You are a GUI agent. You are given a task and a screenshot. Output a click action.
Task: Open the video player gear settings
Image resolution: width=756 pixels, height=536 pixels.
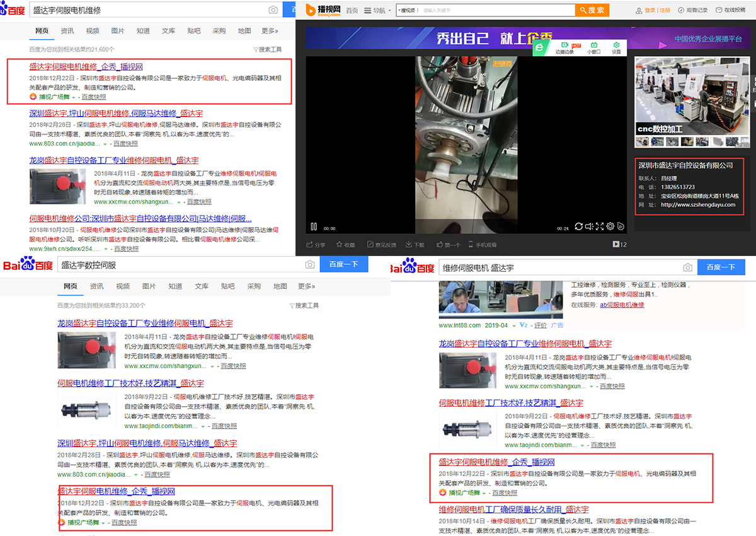[610, 226]
